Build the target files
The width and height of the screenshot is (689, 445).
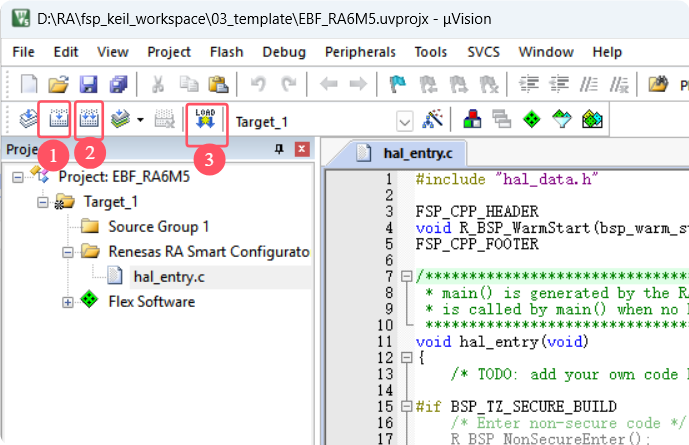[58, 119]
